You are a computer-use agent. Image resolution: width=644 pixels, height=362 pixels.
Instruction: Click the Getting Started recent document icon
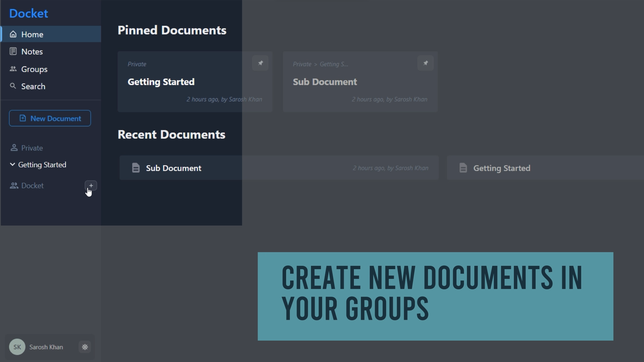[x=463, y=168]
